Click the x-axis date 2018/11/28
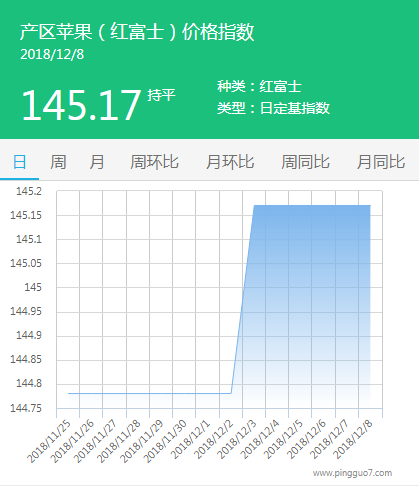 [x=119, y=442]
